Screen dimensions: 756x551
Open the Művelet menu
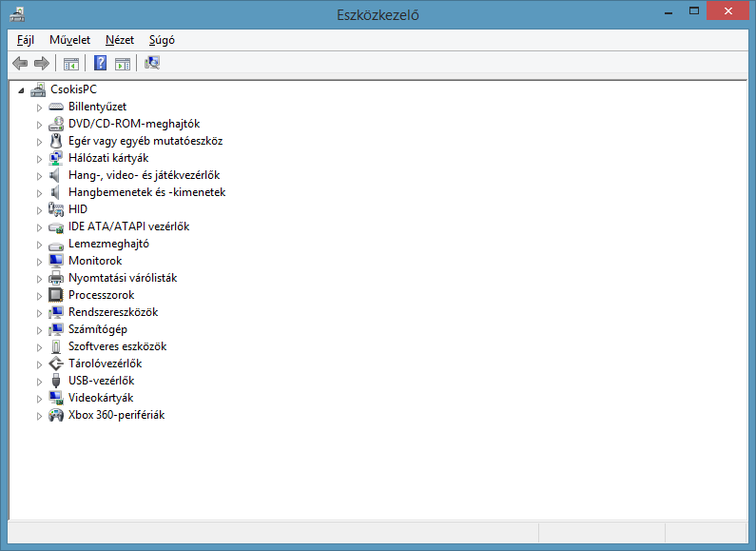pyautogui.click(x=70, y=40)
